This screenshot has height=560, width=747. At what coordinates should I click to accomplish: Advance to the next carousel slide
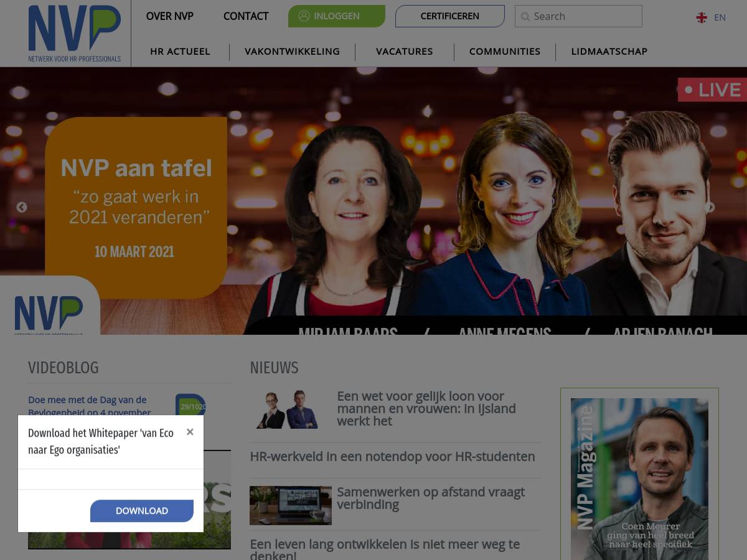(x=710, y=207)
